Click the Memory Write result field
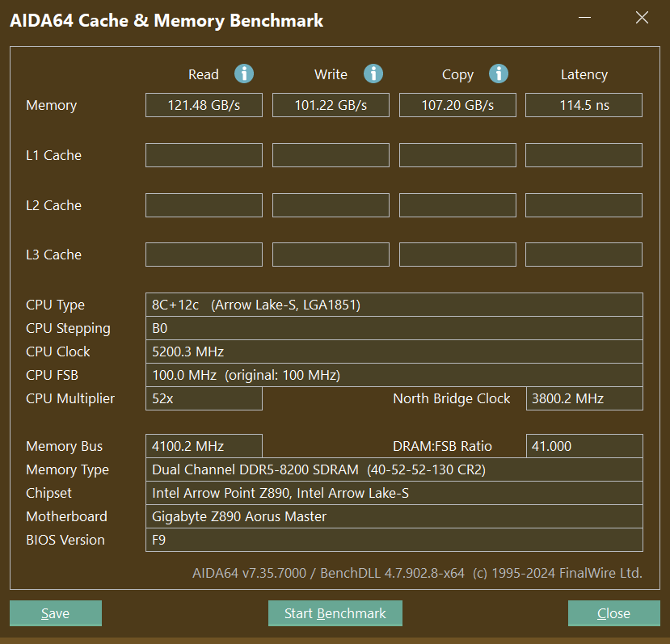Screen dimensions: 670x644 pyautogui.click(x=330, y=105)
